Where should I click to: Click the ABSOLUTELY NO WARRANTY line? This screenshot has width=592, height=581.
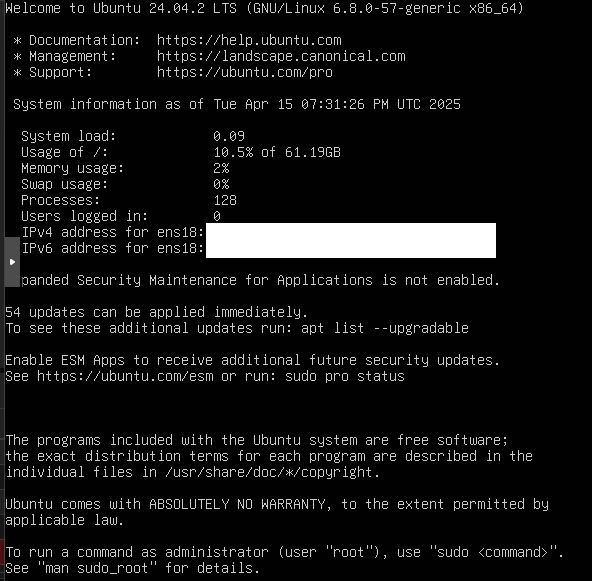pyautogui.click(x=277, y=504)
